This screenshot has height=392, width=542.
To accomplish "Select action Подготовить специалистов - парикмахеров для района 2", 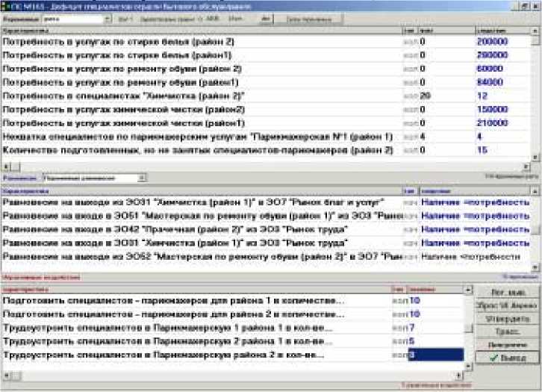I will [x=233, y=314].
